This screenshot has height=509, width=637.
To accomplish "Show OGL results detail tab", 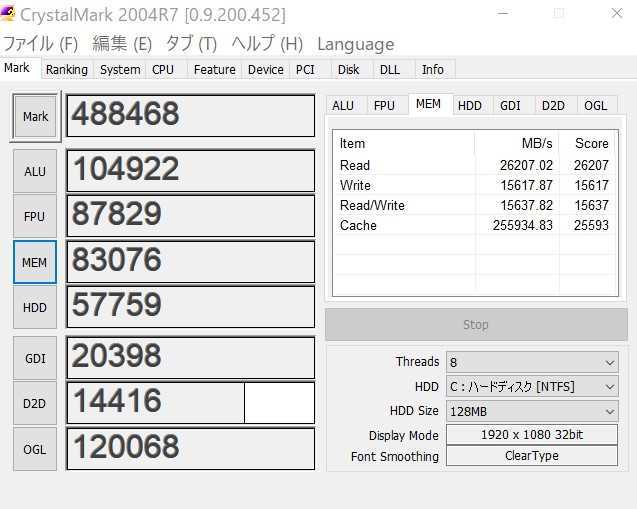I will coord(596,106).
